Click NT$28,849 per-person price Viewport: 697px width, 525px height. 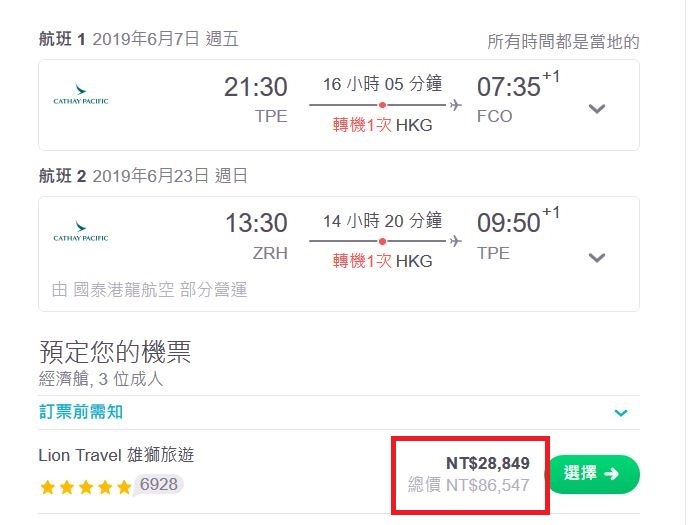click(x=488, y=463)
